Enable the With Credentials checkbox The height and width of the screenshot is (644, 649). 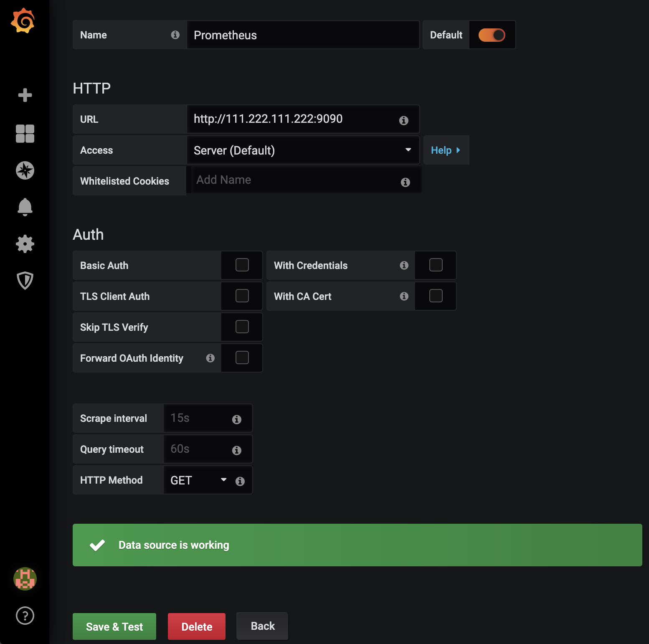[x=436, y=265]
